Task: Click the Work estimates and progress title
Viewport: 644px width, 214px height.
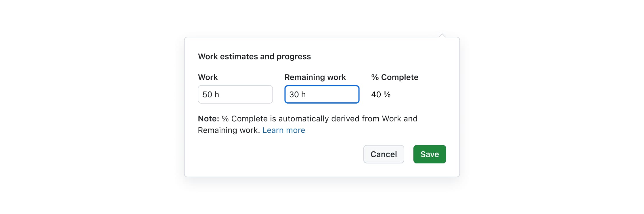Action: pyautogui.click(x=254, y=56)
